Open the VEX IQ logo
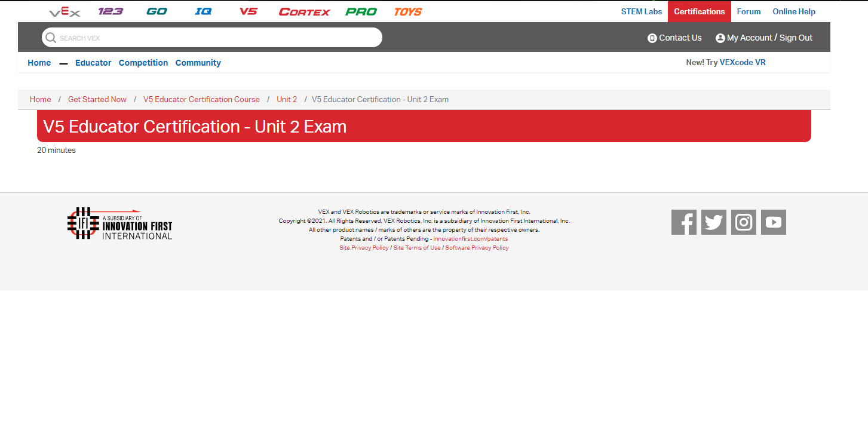The width and height of the screenshot is (868, 442). [x=203, y=11]
